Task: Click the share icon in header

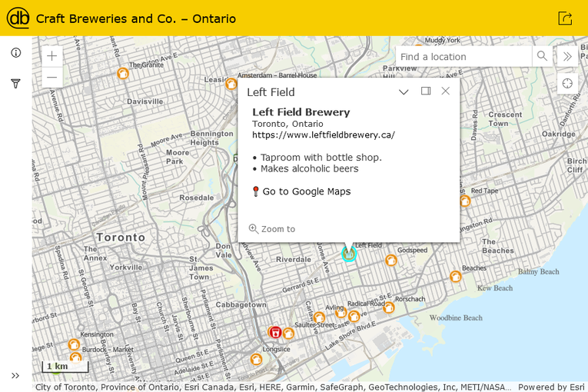Action: pyautogui.click(x=565, y=18)
